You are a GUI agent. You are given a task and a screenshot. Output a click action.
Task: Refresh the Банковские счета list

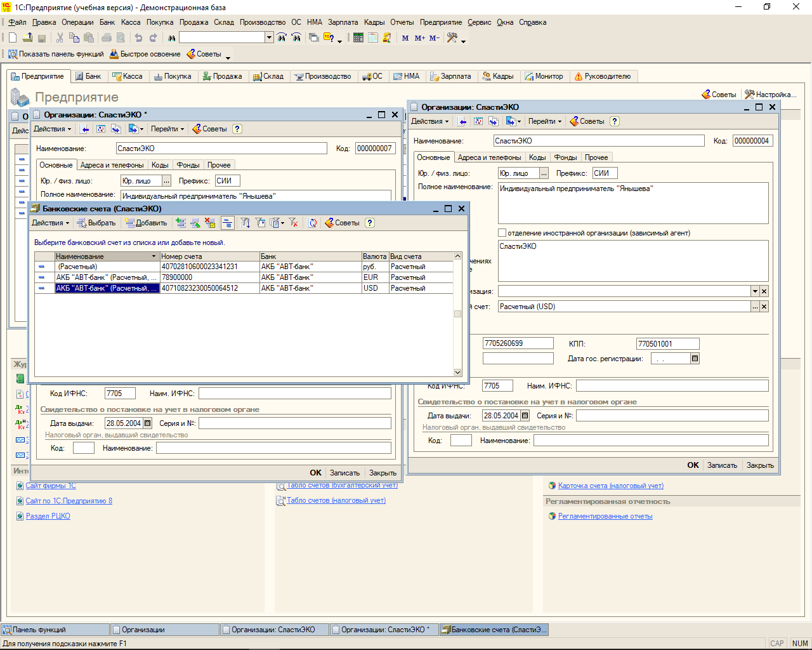[313, 223]
